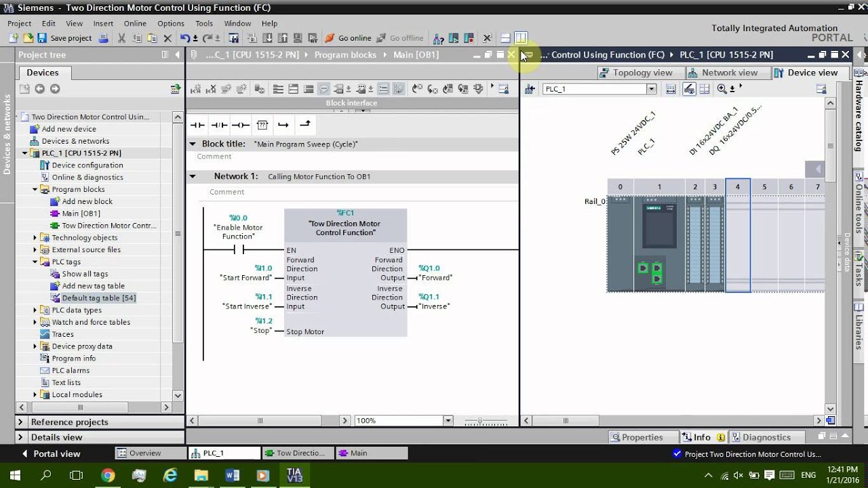Open the Project menu

[20, 23]
